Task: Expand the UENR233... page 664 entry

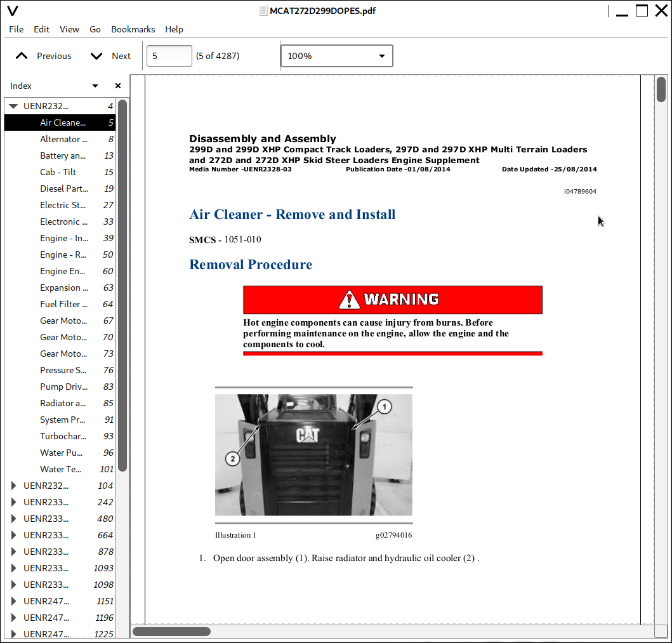Action: pos(13,535)
